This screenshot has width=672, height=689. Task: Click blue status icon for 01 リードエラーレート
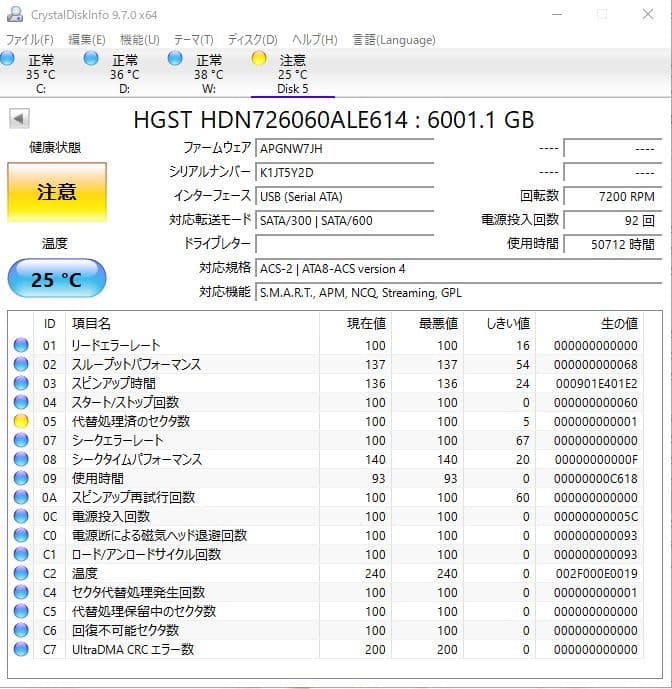point(21,345)
